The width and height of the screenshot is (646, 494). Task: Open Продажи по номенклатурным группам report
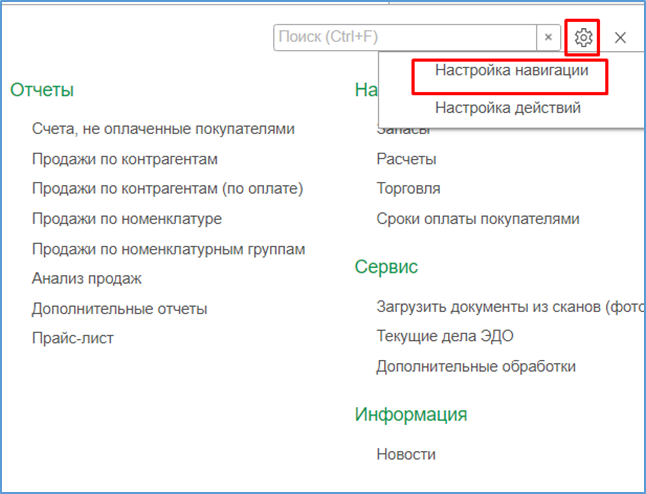(x=169, y=249)
